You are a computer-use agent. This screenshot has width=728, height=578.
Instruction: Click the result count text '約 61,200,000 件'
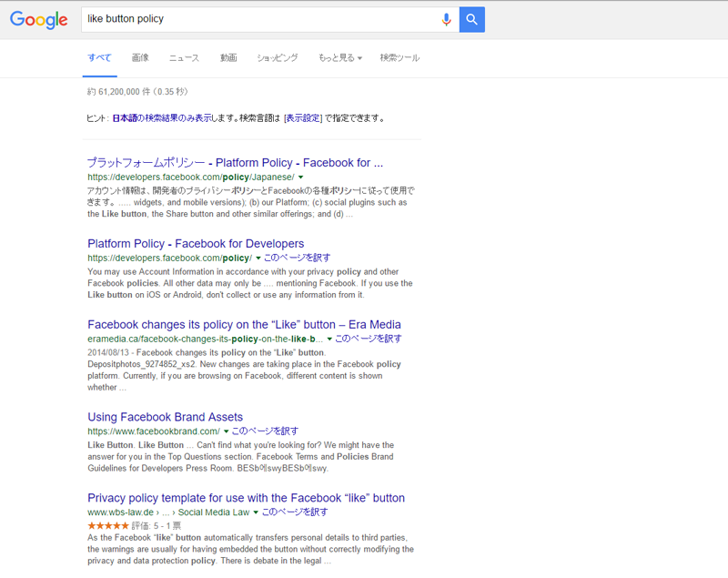(x=118, y=91)
